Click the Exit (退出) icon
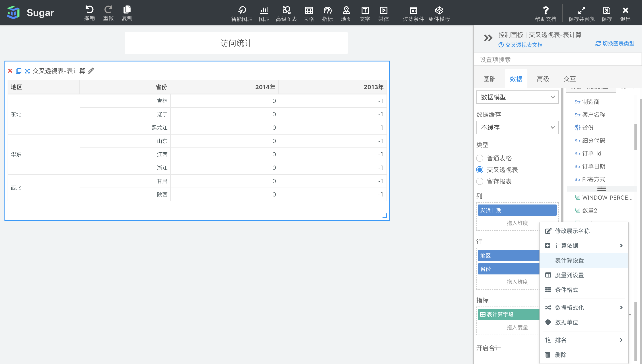Viewport: 642px width, 364px height. 625,14
